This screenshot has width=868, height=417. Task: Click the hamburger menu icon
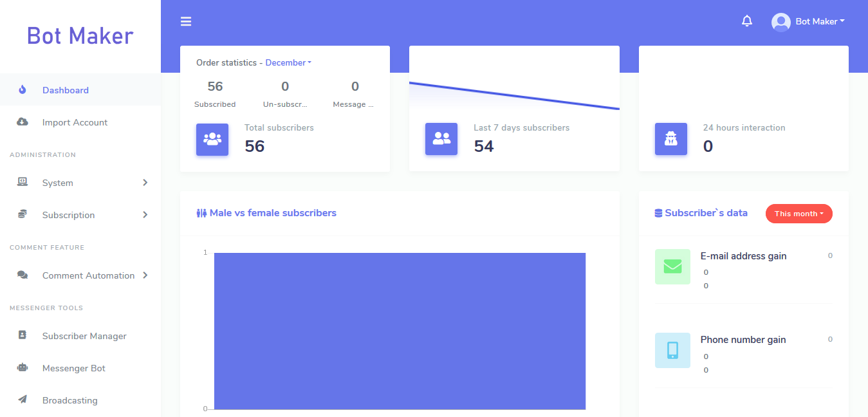(186, 22)
